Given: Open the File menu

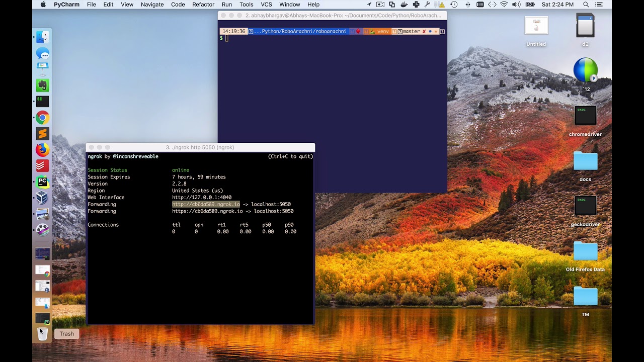Looking at the screenshot, I should tap(92, 5).
